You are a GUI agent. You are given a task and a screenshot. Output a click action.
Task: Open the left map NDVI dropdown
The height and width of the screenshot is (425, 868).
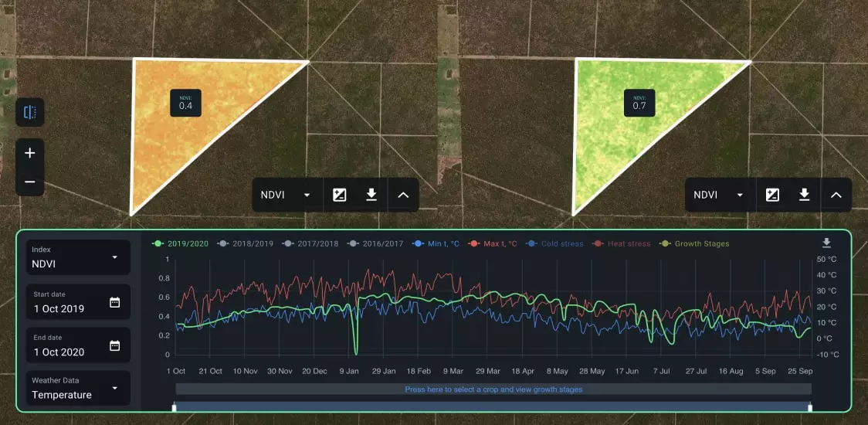[284, 195]
